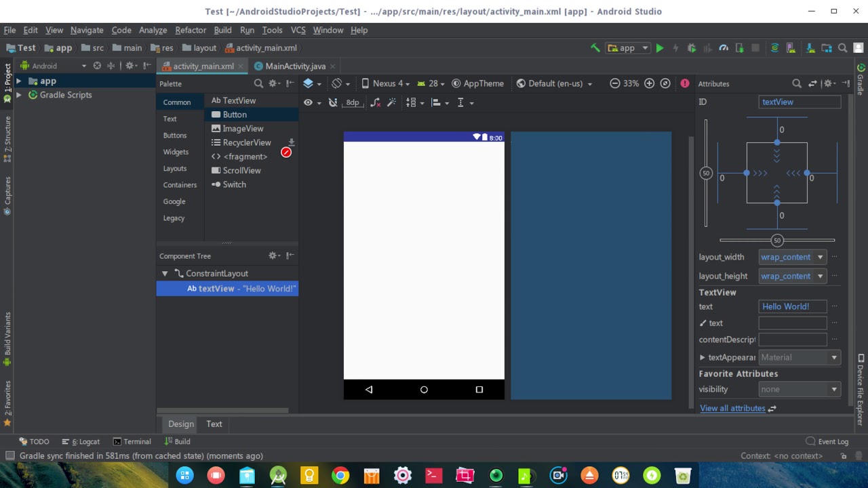Hide the Palette panel with collapse icon

pos(290,83)
